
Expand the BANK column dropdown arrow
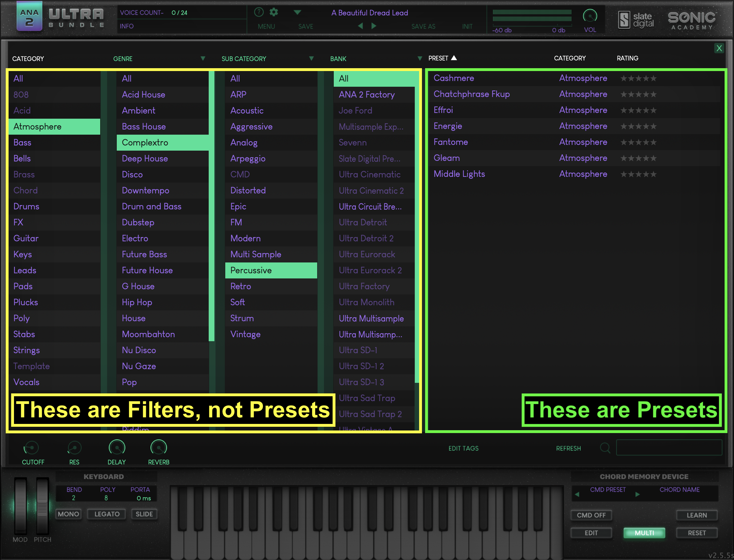click(x=420, y=58)
